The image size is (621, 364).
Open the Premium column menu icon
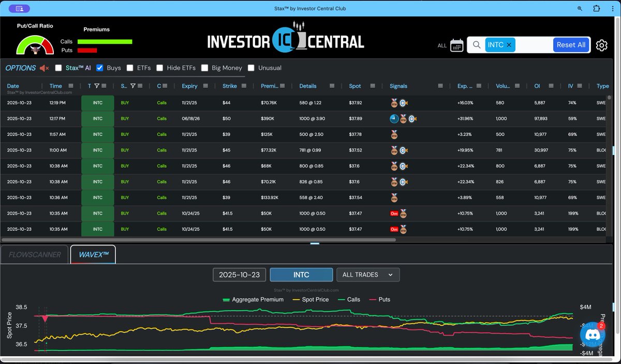coord(284,86)
